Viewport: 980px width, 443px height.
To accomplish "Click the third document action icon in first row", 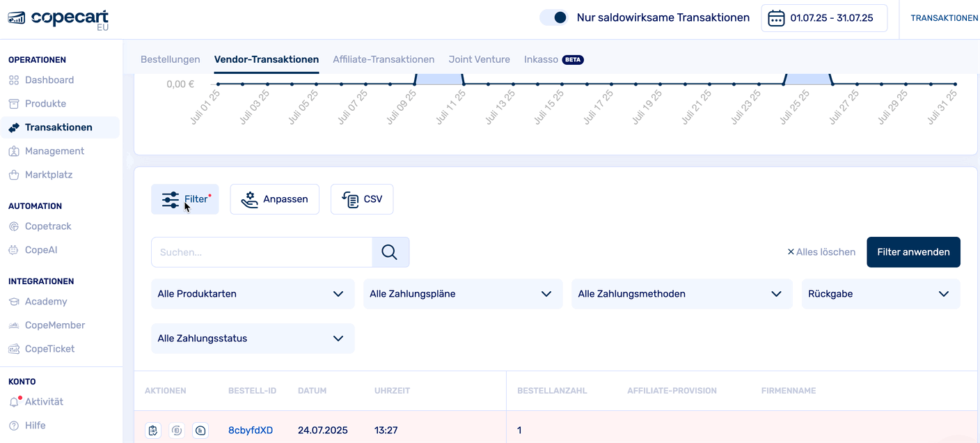I will coord(200,430).
